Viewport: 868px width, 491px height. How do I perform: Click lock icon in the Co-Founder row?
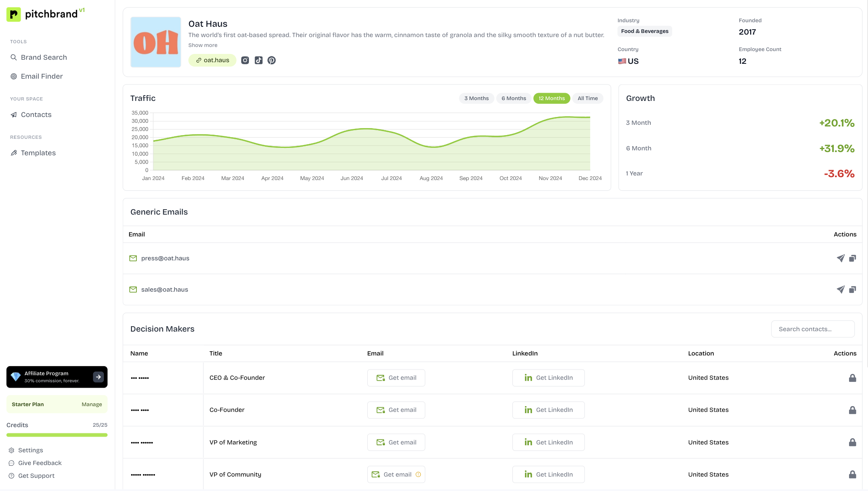(852, 410)
